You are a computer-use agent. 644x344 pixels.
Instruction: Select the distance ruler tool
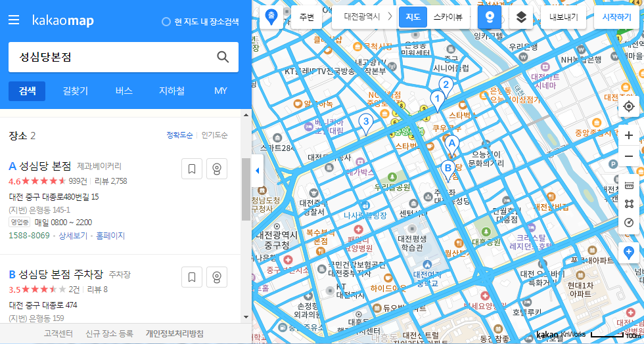[629, 186]
